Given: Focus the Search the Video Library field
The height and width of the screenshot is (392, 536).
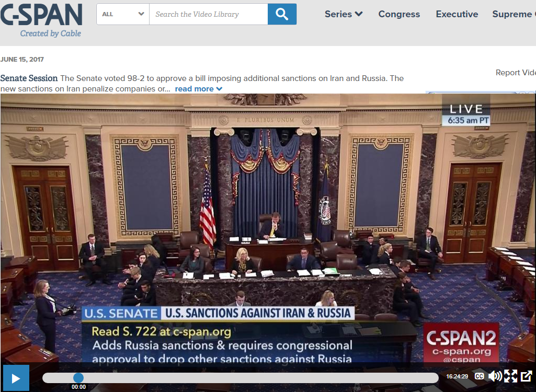Looking at the screenshot, I should tap(208, 14).
